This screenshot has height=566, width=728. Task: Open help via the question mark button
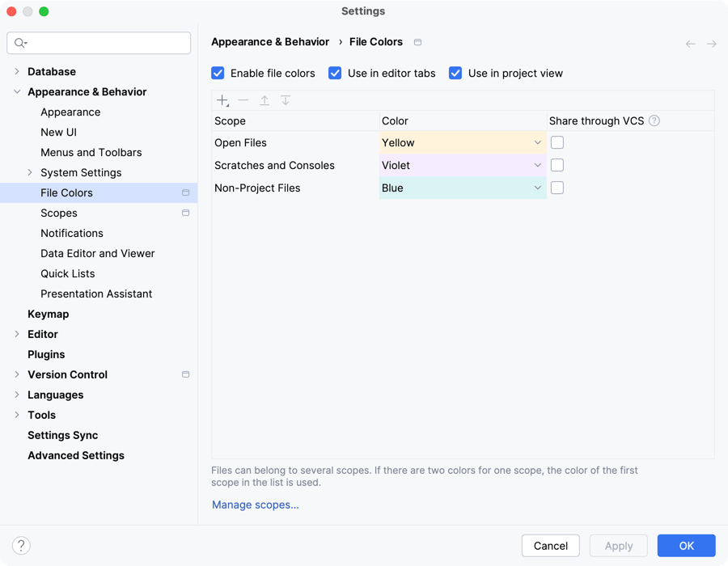click(x=19, y=545)
